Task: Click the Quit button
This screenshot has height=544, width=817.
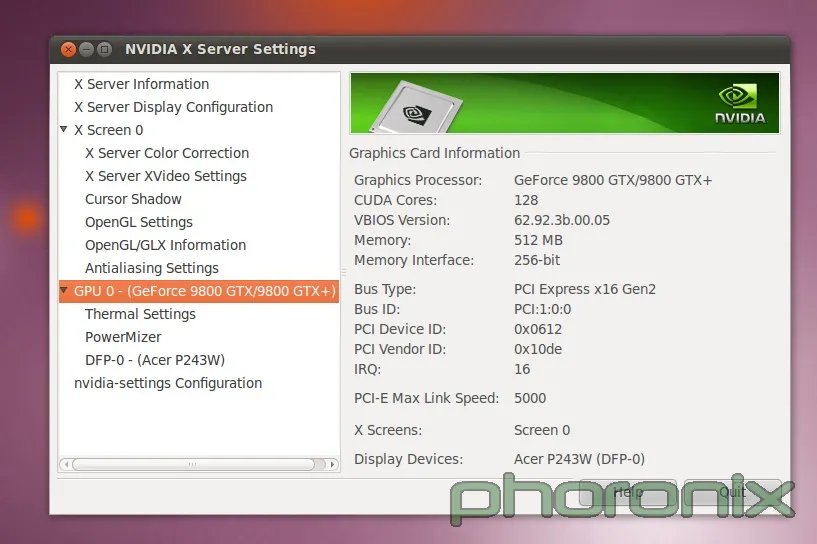Action: (733, 492)
